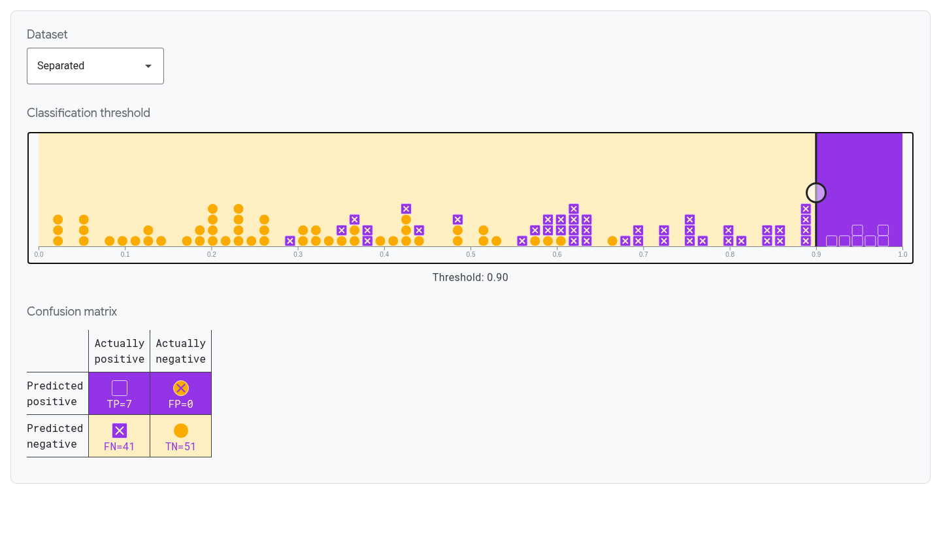Click the classification threshold slider handle

(x=816, y=193)
